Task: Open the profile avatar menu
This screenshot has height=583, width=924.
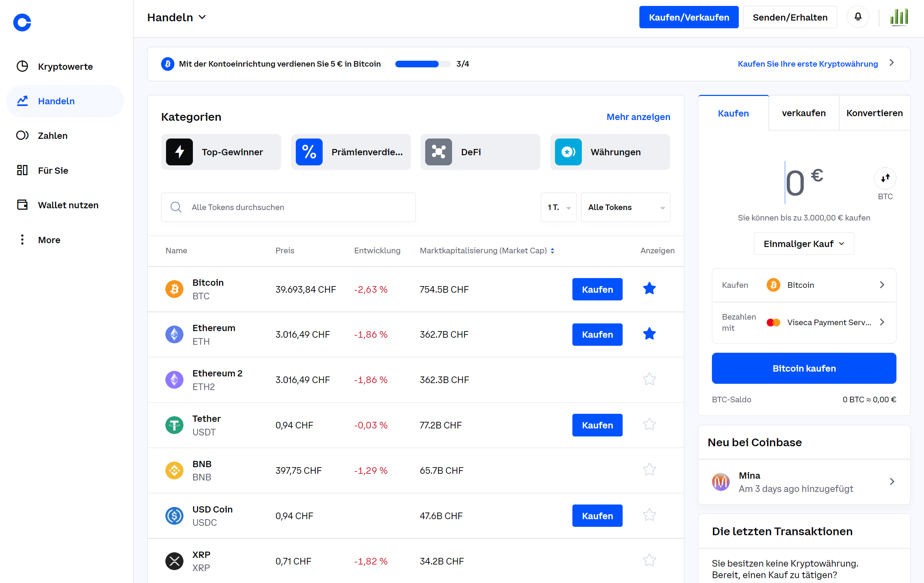Action: 899,17
